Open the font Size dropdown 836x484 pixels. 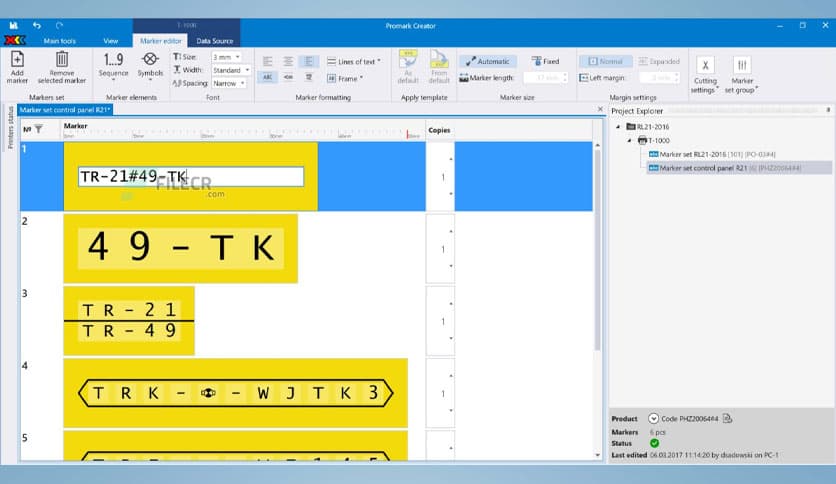[x=227, y=57]
